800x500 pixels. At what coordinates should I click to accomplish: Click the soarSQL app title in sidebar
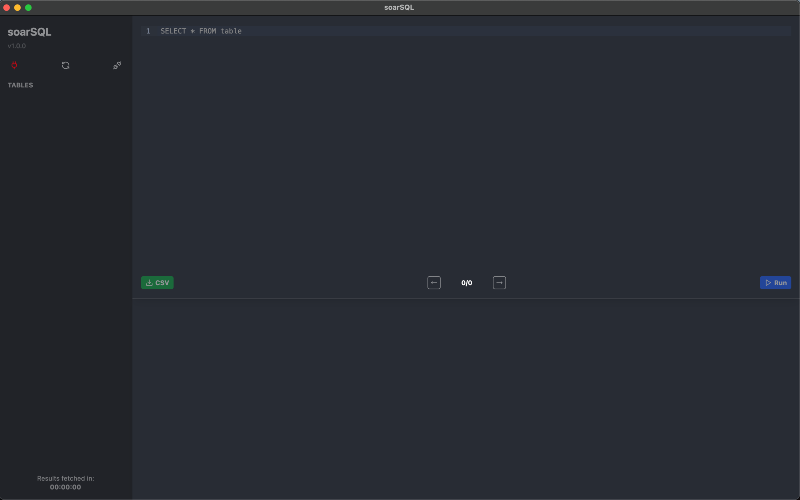tap(29, 32)
